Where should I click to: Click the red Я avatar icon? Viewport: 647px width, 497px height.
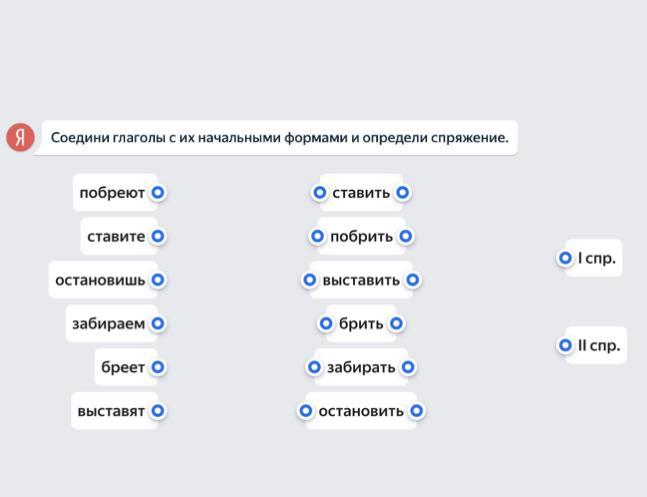click(20, 137)
